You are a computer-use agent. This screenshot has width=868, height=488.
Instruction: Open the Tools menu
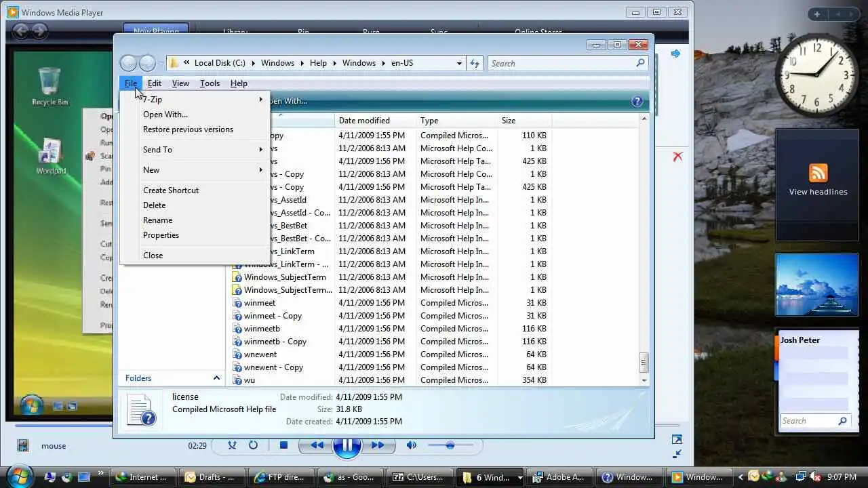[x=210, y=83]
